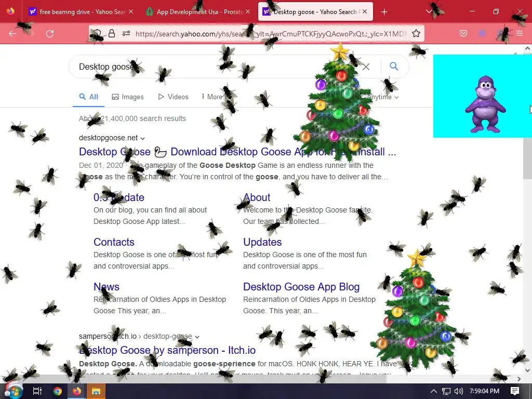Switch to 'free beaming drive - Yahoo Search' tab
This screenshot has height=399, width=532.
click(x=82, y=12)
